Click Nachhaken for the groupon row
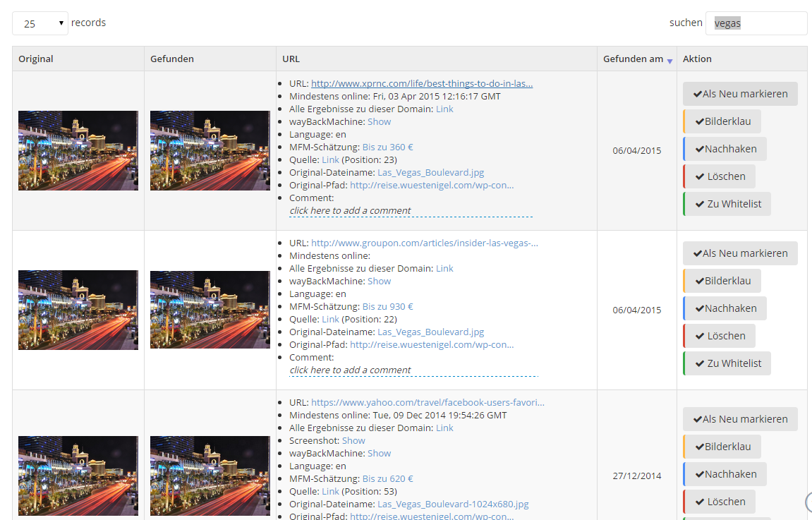Image resolution: width=812 pixels, height=520 pixels. [x=725, y=308]
